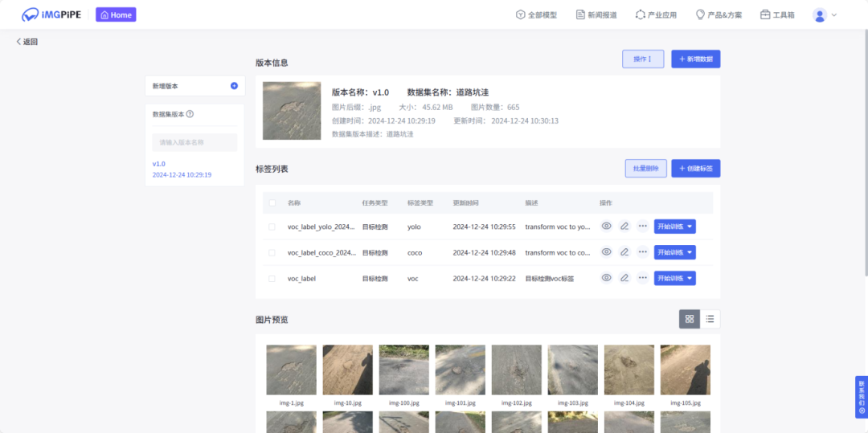The width and height of the screenshot is (868, 433).
Task: Click the plus icon next to 新增版本
Action: point(234,86)
